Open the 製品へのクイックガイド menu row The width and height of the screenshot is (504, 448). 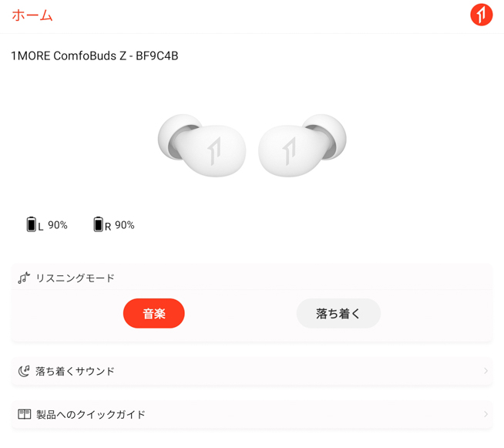point(252,414)
